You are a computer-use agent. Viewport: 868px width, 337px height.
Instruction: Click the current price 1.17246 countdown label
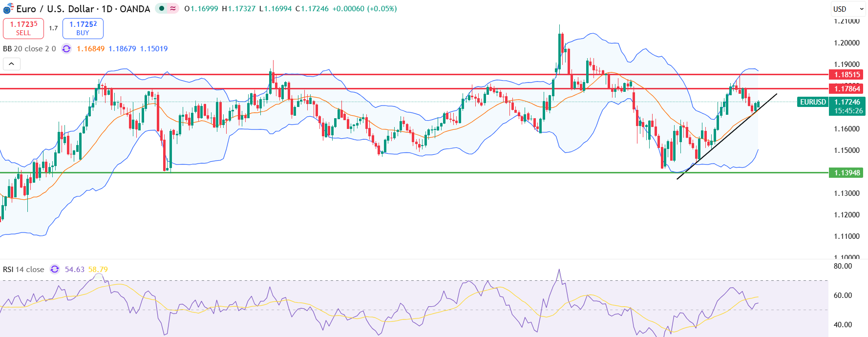click(x=847, y=106)
